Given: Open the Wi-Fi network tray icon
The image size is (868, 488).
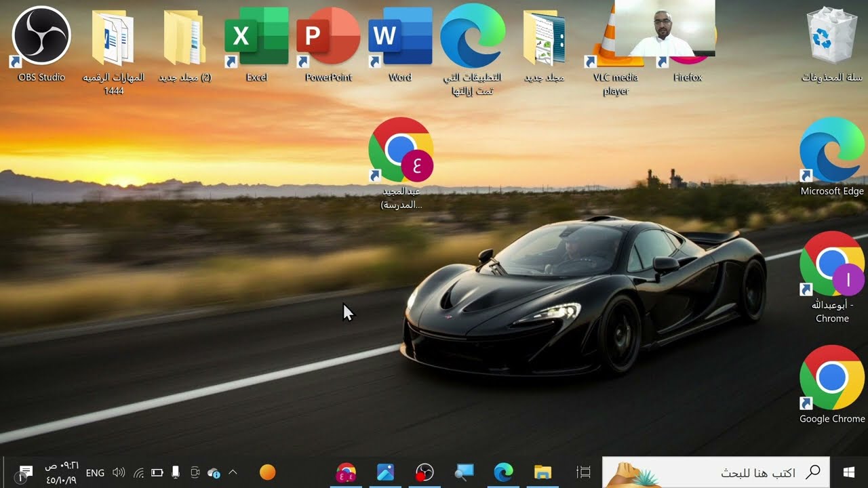Looking at the screenshot, I should (x=138, y=472).
